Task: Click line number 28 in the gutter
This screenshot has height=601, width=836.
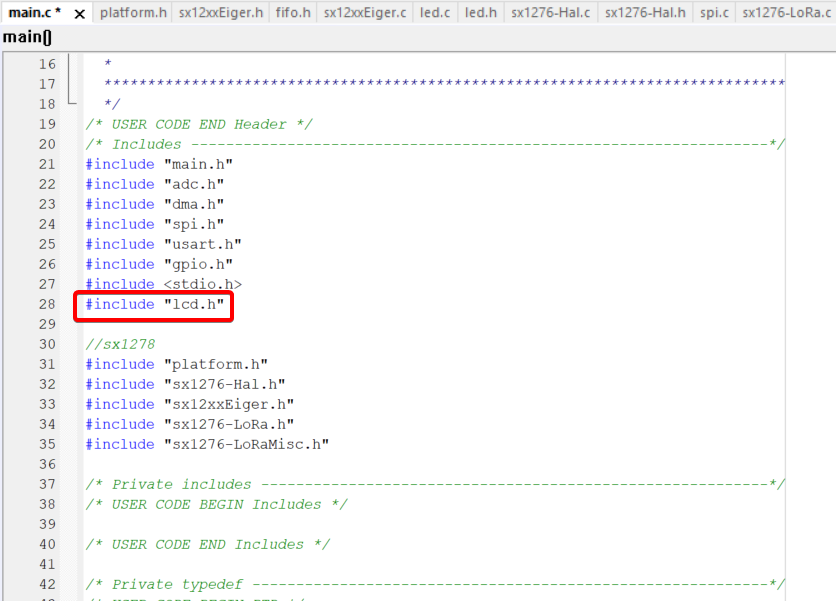Action: pyautogui.click(x=47, y=304)
